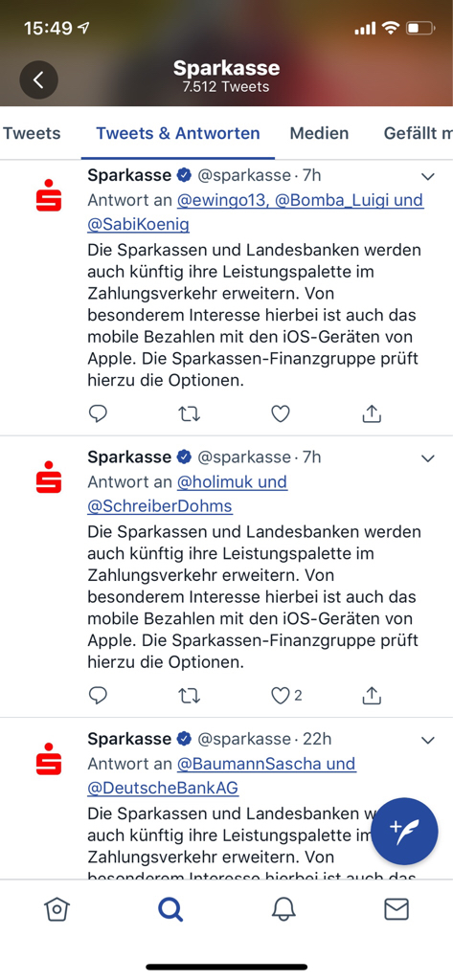The width and height of the screenshot is (453, 980).
Task: Open Sparkasse avatar on second tweet
Action: coord(49,477)
